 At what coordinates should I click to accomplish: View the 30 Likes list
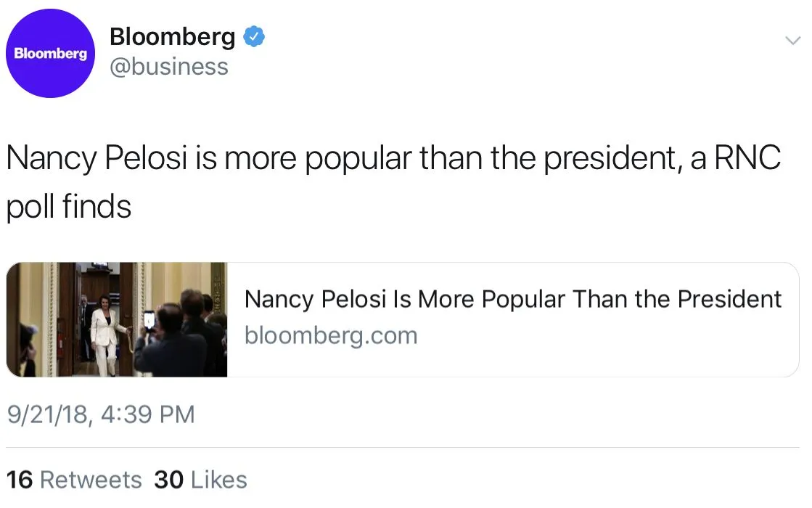tap(200, 480)
